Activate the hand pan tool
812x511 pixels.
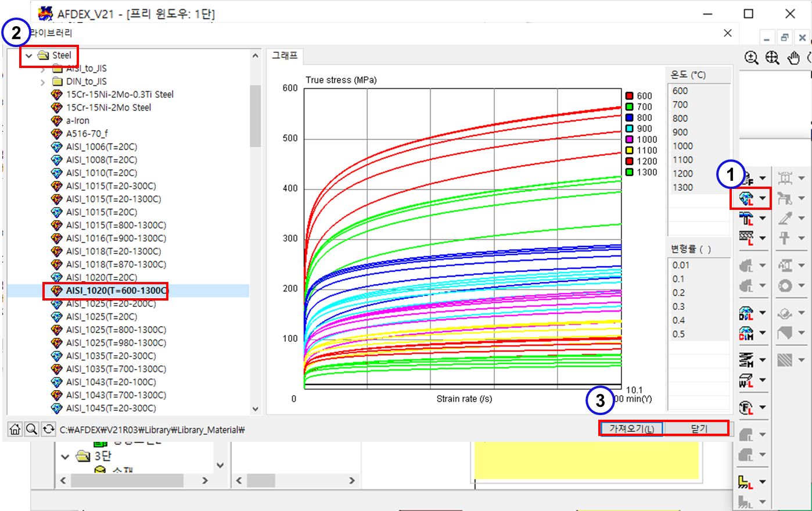tap(793, 58)
